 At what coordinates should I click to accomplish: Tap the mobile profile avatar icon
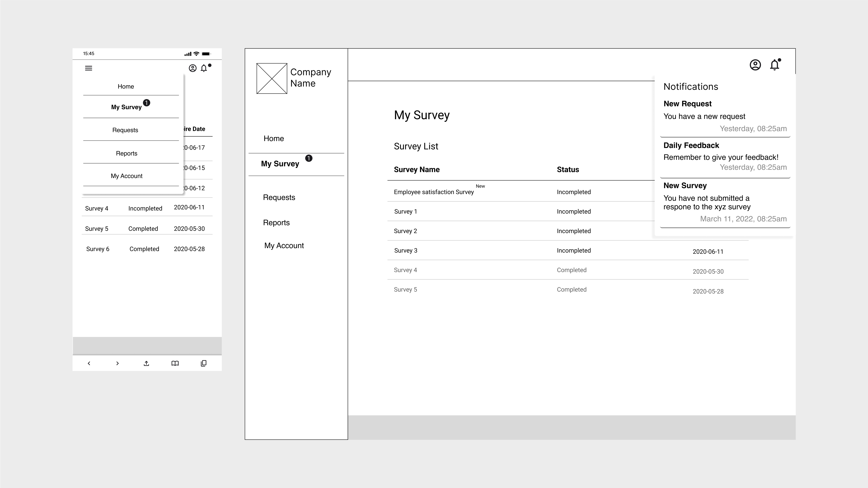point(192,68)
